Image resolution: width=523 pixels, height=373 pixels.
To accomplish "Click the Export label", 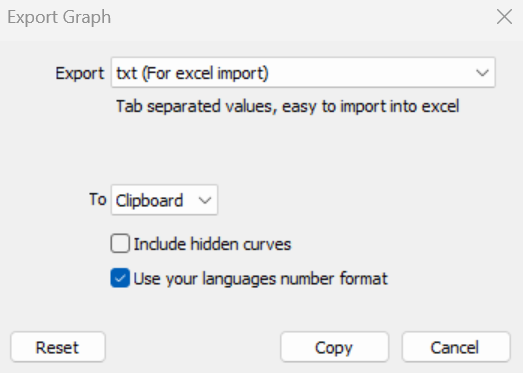I will click(80, 73).
